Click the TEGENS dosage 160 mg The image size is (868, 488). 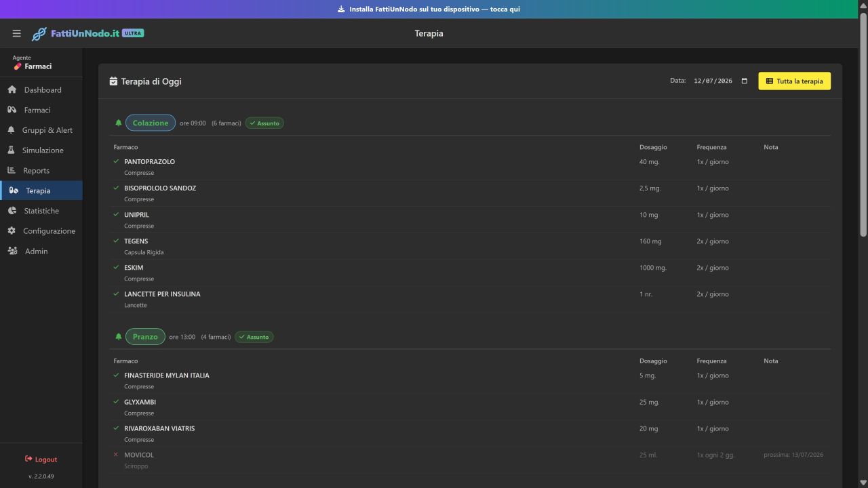[x=650, y=241]
